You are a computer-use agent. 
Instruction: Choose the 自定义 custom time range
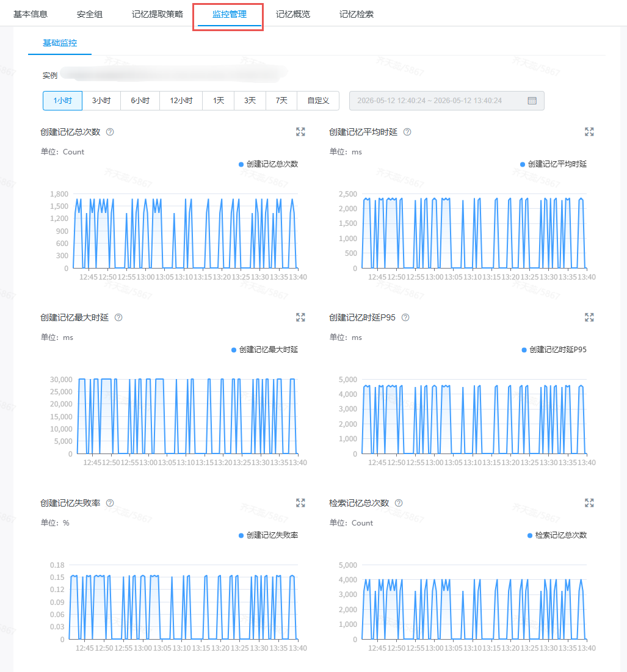[x=319, y=101]
